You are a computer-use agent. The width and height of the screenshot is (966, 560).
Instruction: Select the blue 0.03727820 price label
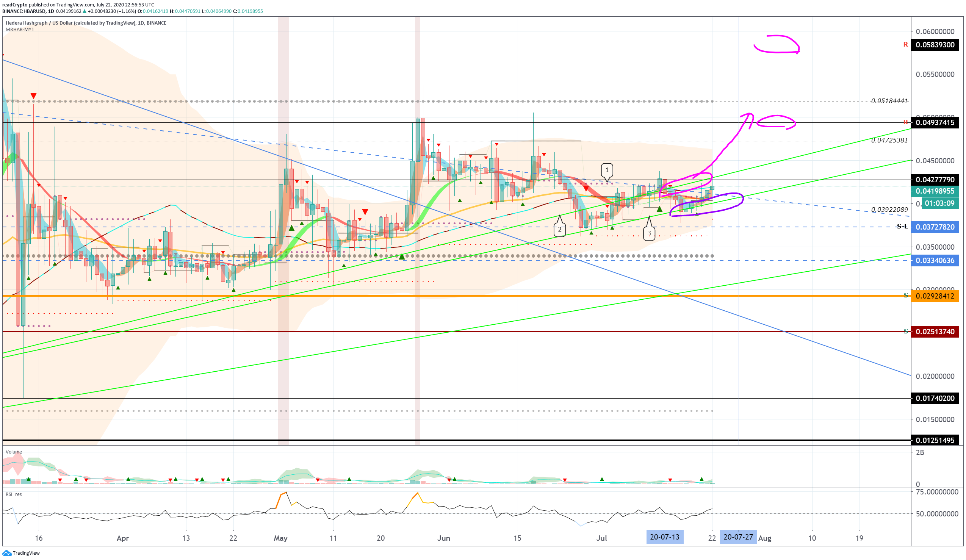point(935,227)
